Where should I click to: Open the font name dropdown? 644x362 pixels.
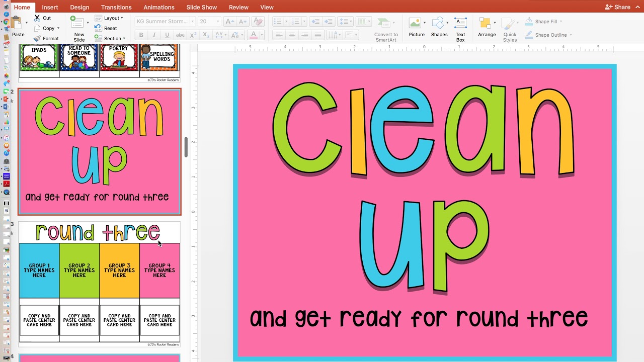click(x=192, y=22)
